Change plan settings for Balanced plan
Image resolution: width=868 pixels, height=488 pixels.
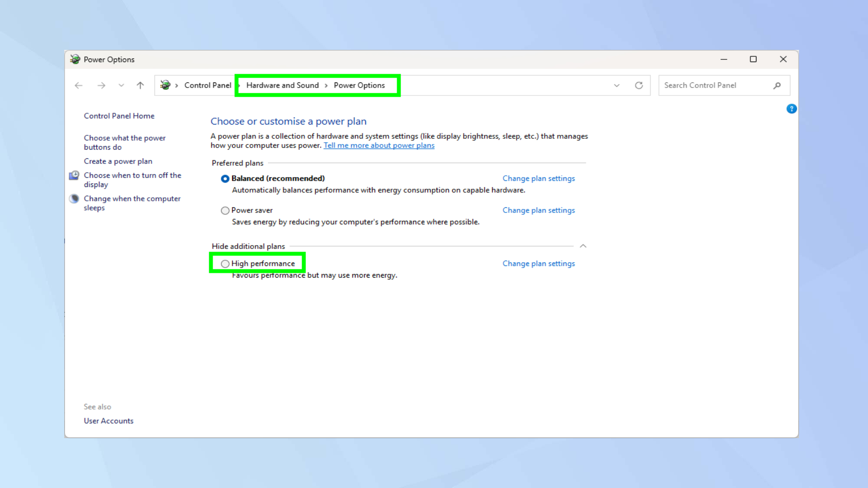539,178
